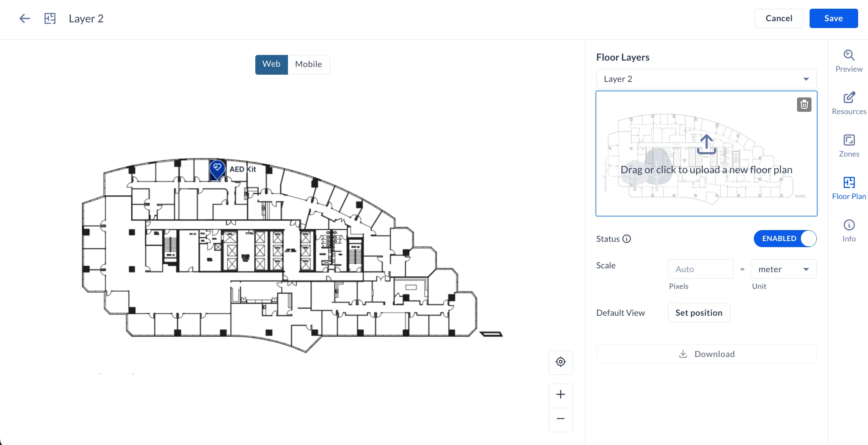Delete floor plan with trash icon
868x445 pixels.
[x=804, y=105]
